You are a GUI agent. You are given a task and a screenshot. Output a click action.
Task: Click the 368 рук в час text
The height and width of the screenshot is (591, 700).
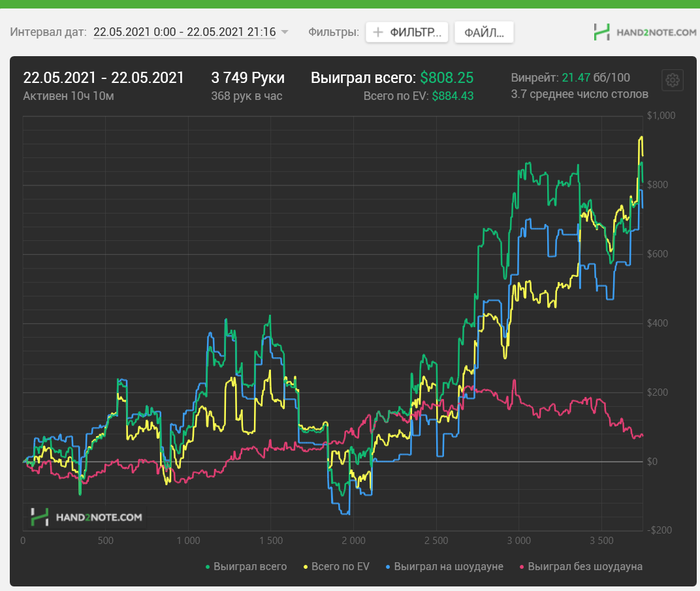(x=246, y=96)
